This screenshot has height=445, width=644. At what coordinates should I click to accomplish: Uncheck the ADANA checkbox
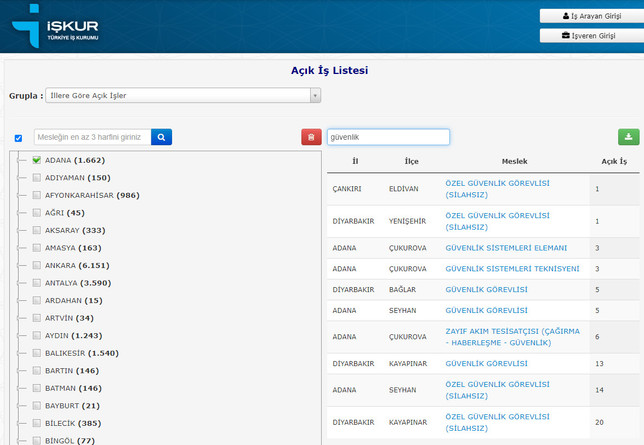[x=37, y=160]
